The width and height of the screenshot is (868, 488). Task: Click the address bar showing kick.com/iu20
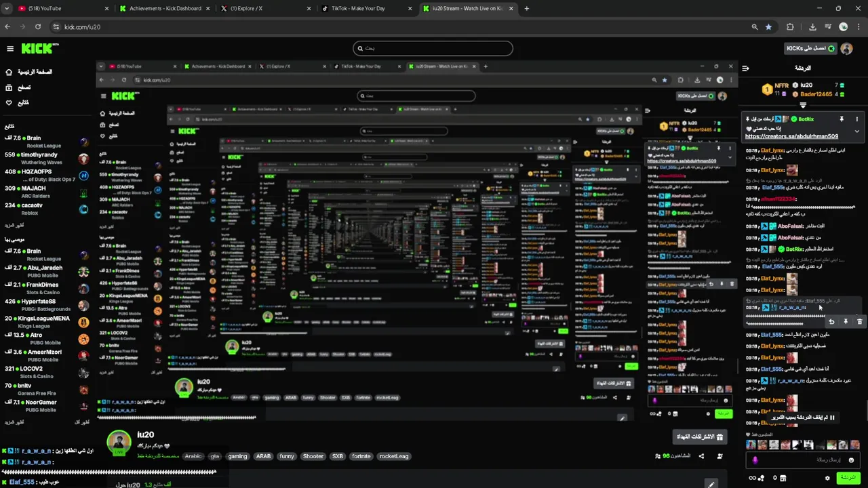coord(414,27)
